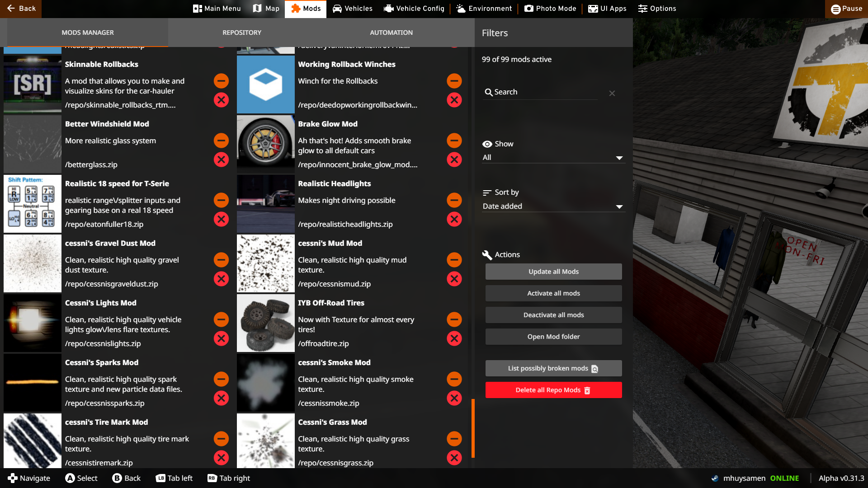Delete Working Rollback Winches mod

(x=454, y=100)
